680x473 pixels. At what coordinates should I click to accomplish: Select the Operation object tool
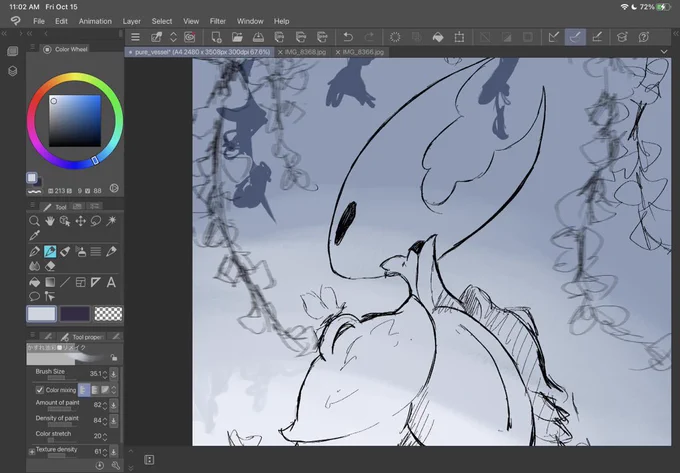coord(65,221)
